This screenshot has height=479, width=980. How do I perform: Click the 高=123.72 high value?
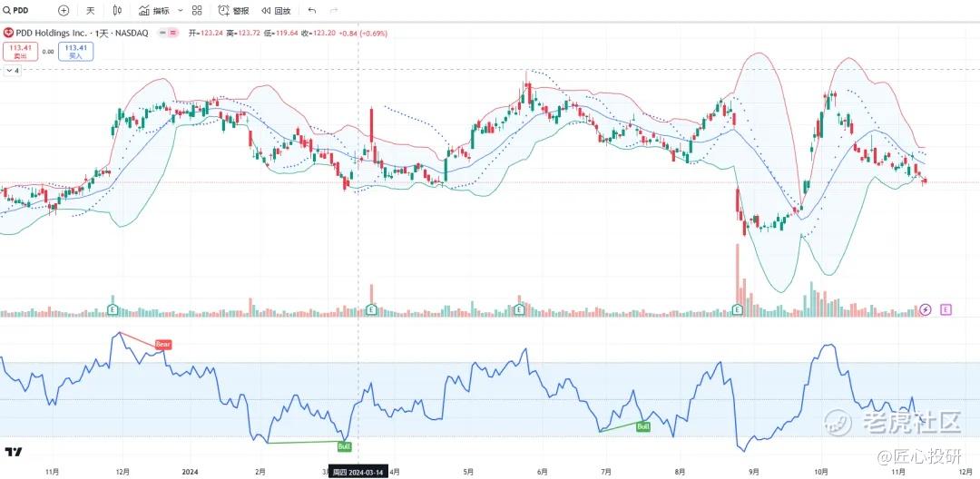[x=244, y=33]
